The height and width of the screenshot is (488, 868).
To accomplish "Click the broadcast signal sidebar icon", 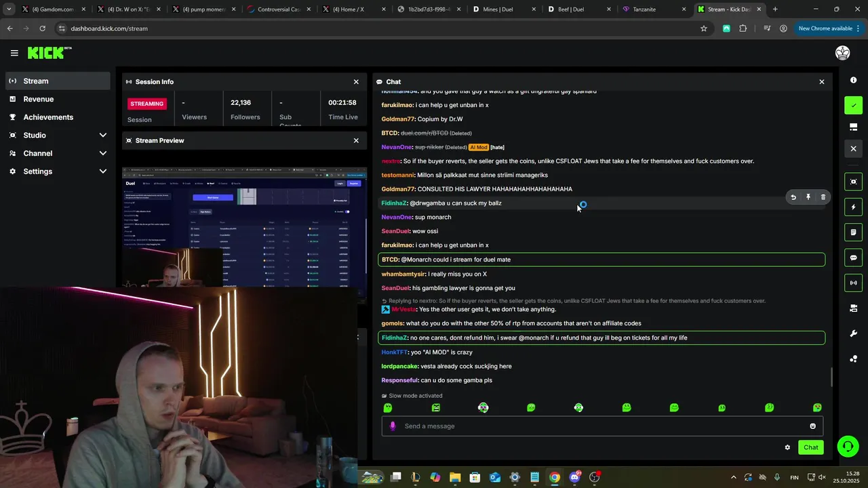I will pyautogui.click(x=853, y=283).
